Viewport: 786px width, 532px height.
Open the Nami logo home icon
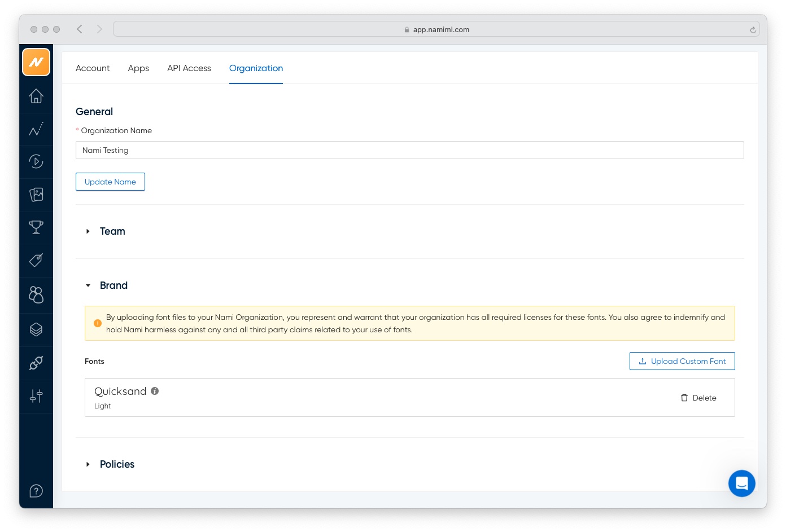click(36, 62)
